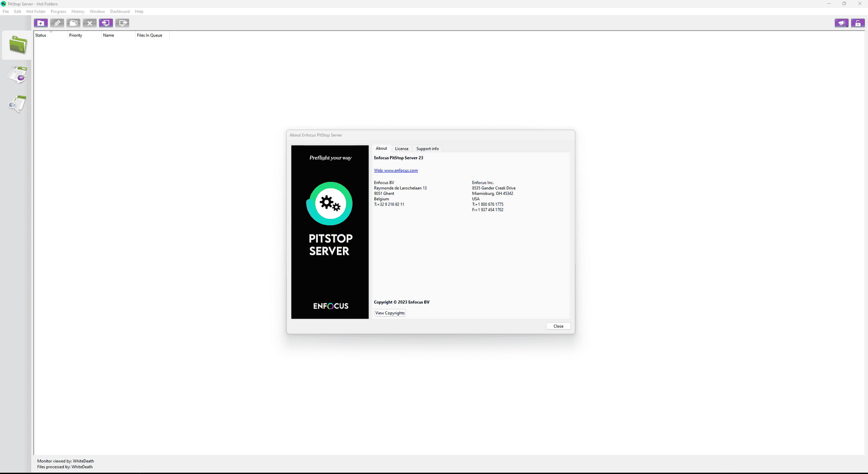
Task: Click the export hot folder toolbar icon
Action: (122, 23)
